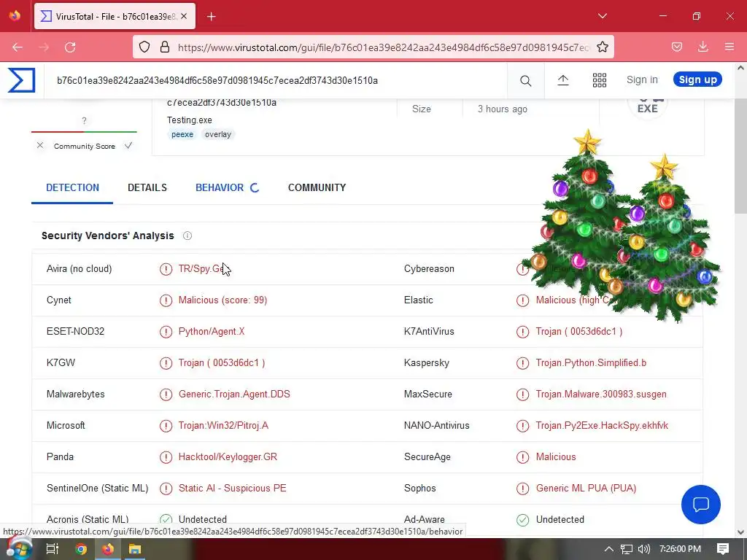
Task: Switch to the DETAILS tab
Action: (147, 187)
